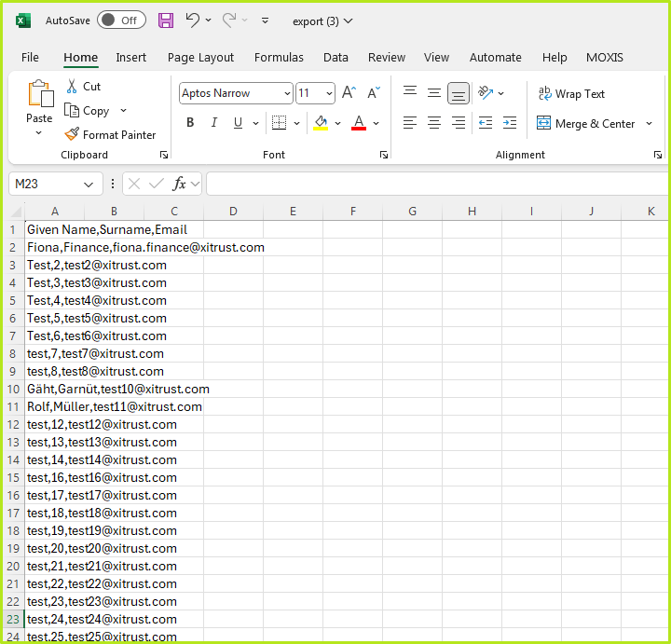
Task: Click the Undo arrow icon
Action: (192, 20)
